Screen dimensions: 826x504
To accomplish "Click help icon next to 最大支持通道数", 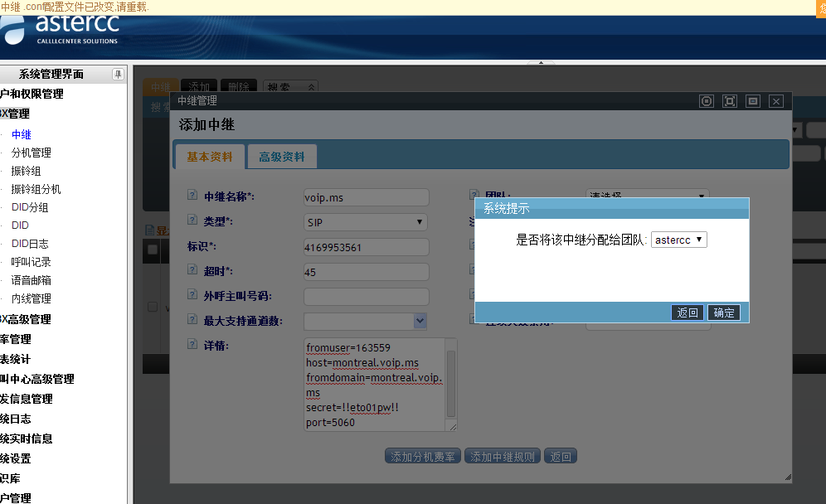I will click(x=192, y=320).
